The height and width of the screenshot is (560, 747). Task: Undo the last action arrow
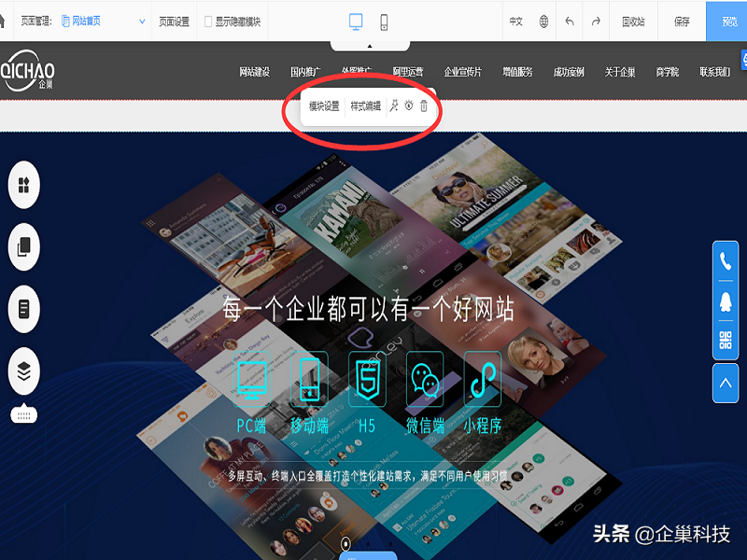(x=570, y=21)
